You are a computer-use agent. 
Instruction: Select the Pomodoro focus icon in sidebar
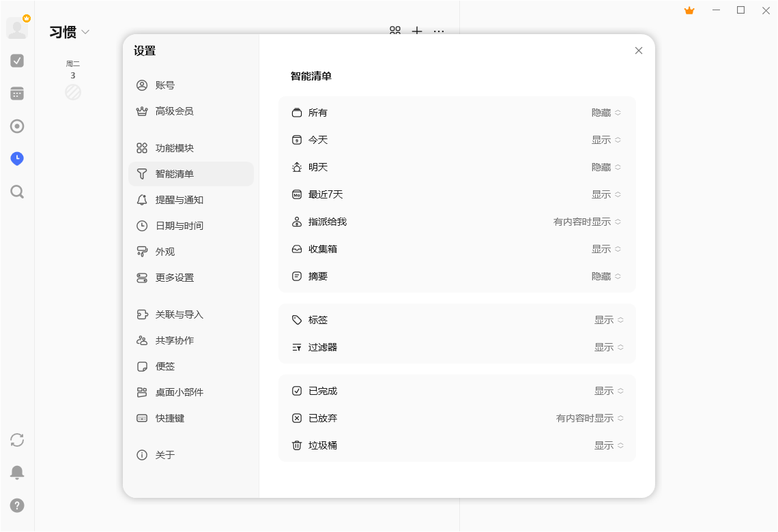(16, 125)
